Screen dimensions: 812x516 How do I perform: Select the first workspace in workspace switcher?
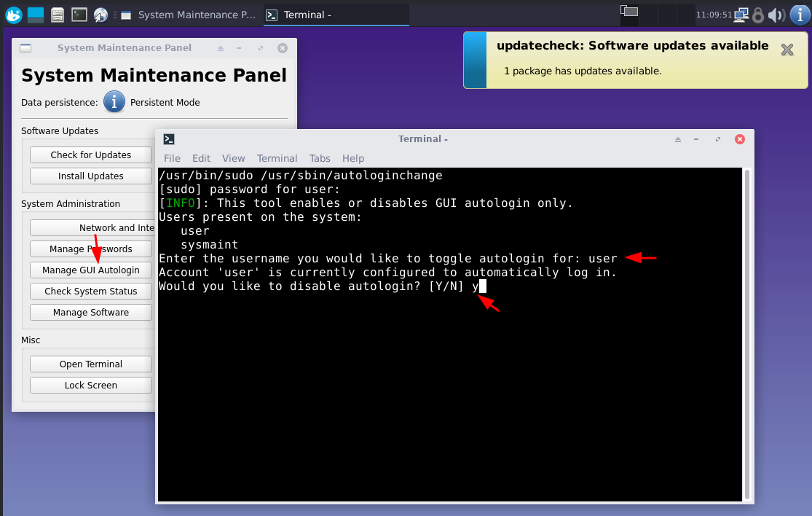point(629,11)
